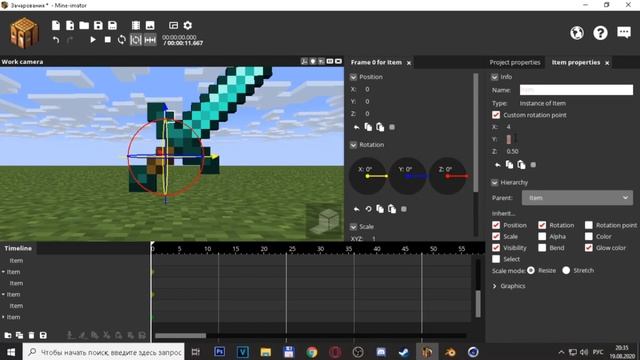
Task: Copy position values in Frame panel
Action: pos(368,127)
